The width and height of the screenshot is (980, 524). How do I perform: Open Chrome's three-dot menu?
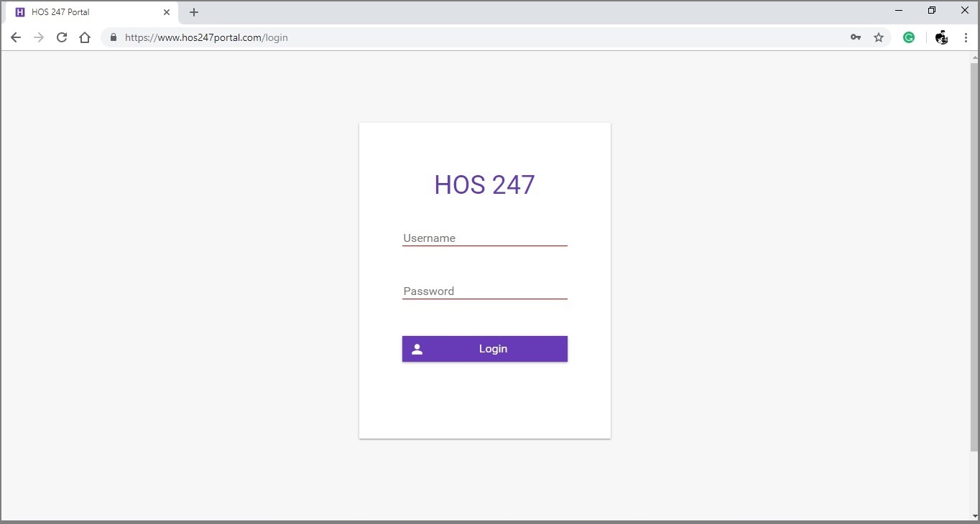[x=966, y=37]
